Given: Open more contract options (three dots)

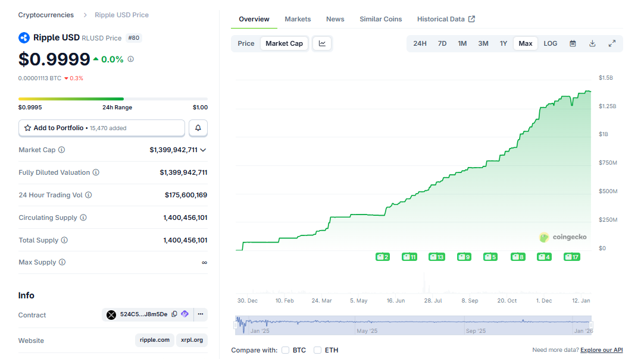Looking at the screenshot, I should pyautogui.click(x=201, y=314).
